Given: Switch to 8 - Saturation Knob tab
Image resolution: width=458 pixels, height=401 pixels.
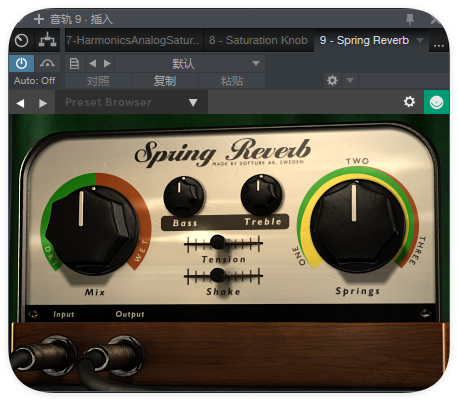Looking at the screenshot, I should tap(258, 40).
